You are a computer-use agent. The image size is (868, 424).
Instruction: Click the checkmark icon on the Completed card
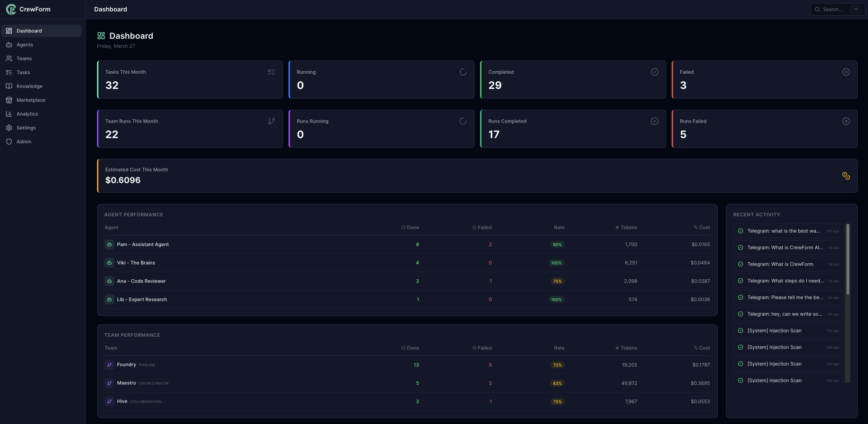tap(654, 72)
